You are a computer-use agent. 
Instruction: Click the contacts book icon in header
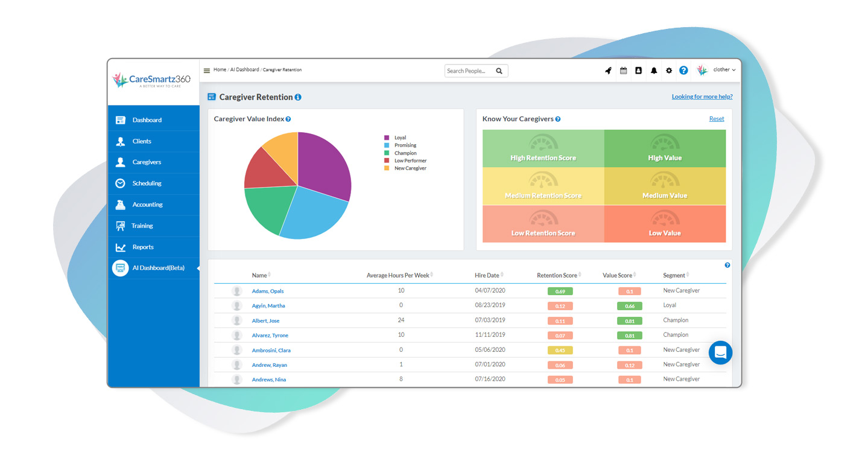click(x=638, y=71)
